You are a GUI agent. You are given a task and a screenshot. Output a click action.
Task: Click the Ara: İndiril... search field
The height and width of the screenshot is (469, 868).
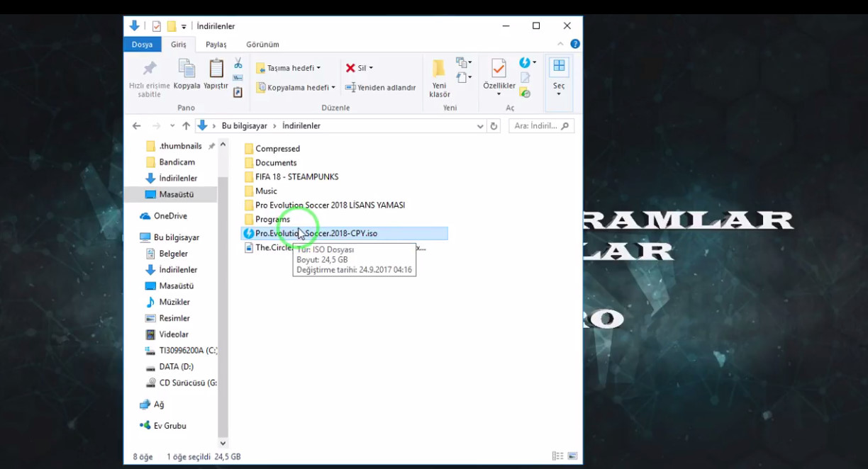point(541,126)
